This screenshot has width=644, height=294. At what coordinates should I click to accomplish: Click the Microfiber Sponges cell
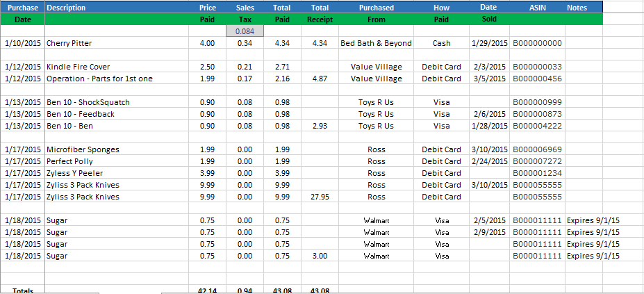[117, 149]
